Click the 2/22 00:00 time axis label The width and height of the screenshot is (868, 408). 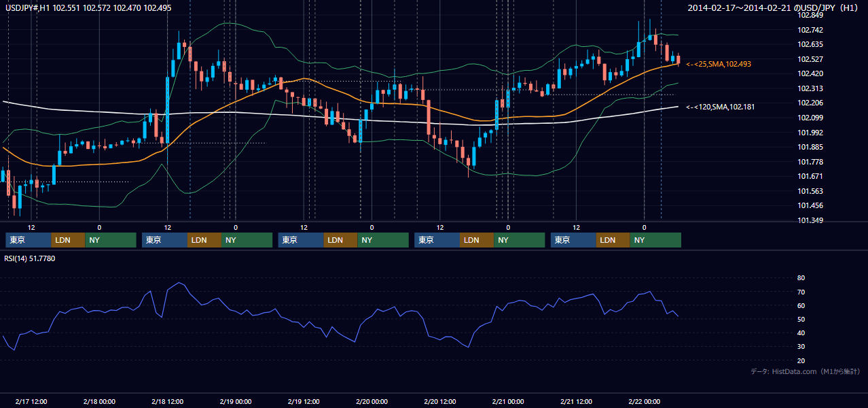pos(644,402)
